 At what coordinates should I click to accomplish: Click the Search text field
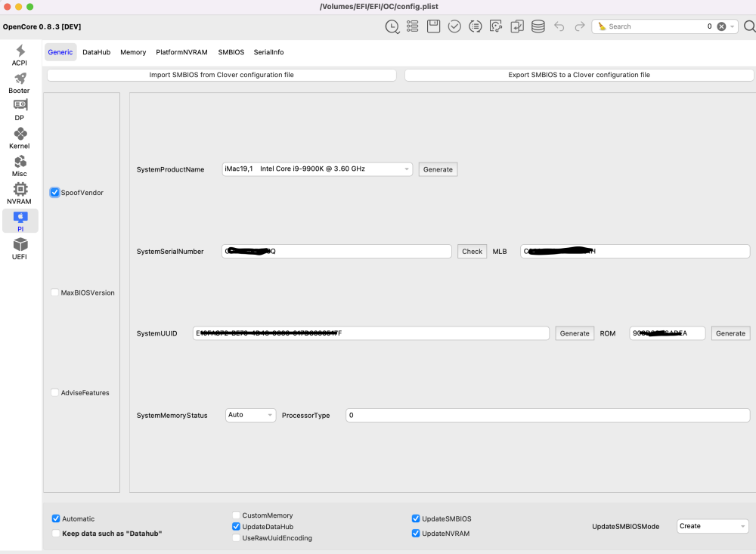click(655, 26)
